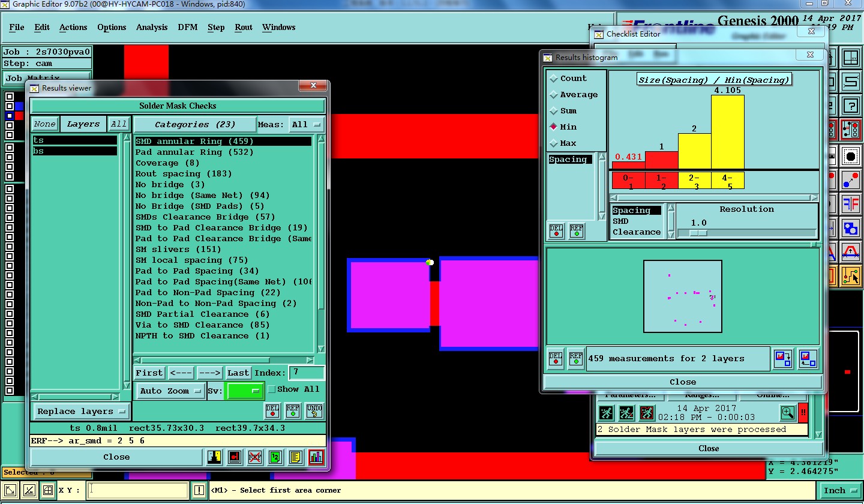This screenshot has height=504, width=864.
Task: Open the Inch units dropdown
Action: point(840,490)
